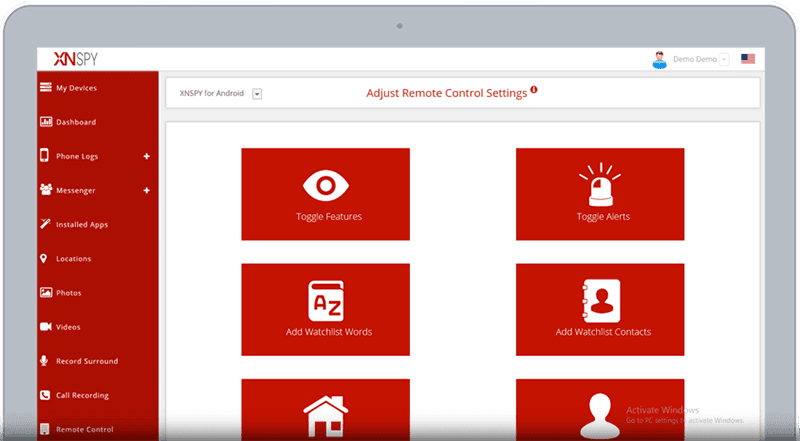
Task: Click the Remote Control sidebar icon
Action: point(44,429)
